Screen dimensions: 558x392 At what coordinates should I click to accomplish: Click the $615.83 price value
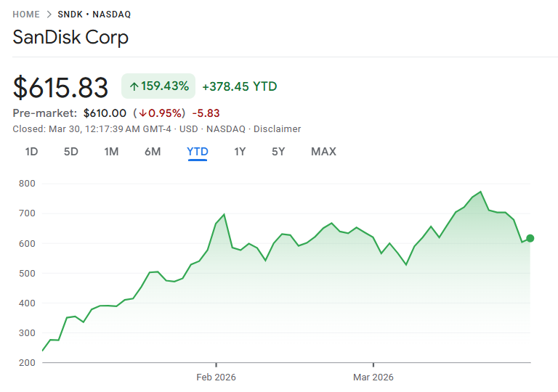pyautogui.click(x=61, y=87)
